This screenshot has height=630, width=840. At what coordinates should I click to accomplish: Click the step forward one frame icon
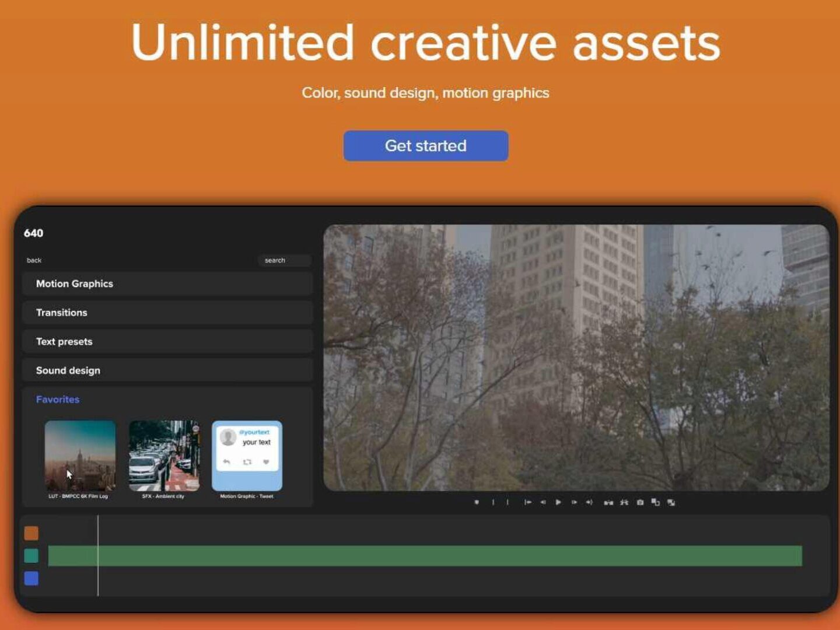574,502
